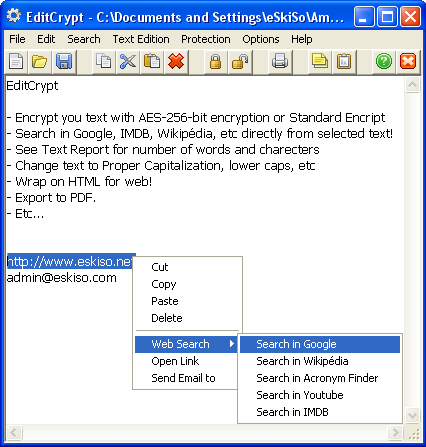Image resolution: width=426 pixels, height=447 pixels.
Task: Click the 'See Text Report' line
Action: click(163, 150)
